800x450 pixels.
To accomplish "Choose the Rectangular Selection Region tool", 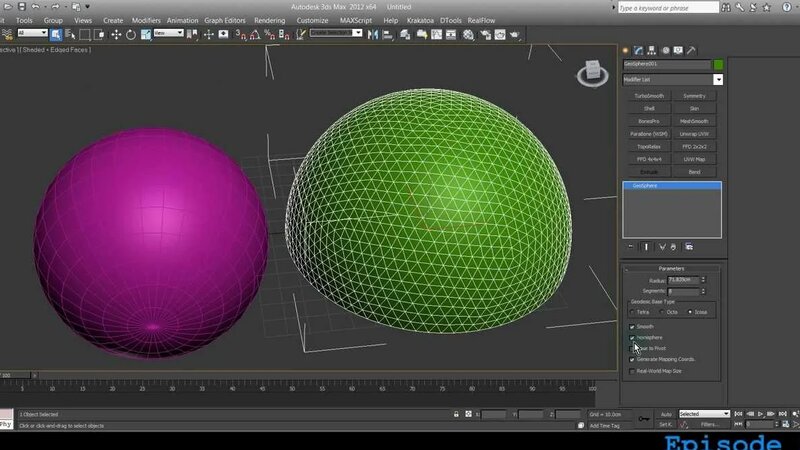I will [85, 35].
